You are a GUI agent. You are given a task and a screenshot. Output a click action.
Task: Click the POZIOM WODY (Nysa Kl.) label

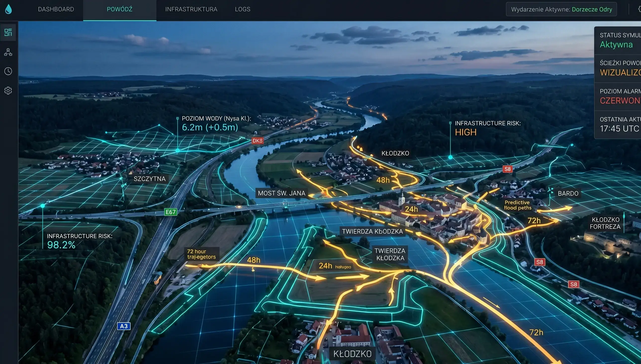pos(217,119)
